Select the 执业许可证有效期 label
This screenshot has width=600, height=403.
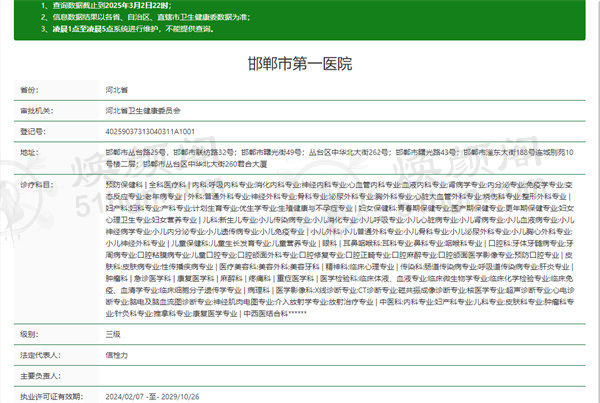(x=51, y=396)
